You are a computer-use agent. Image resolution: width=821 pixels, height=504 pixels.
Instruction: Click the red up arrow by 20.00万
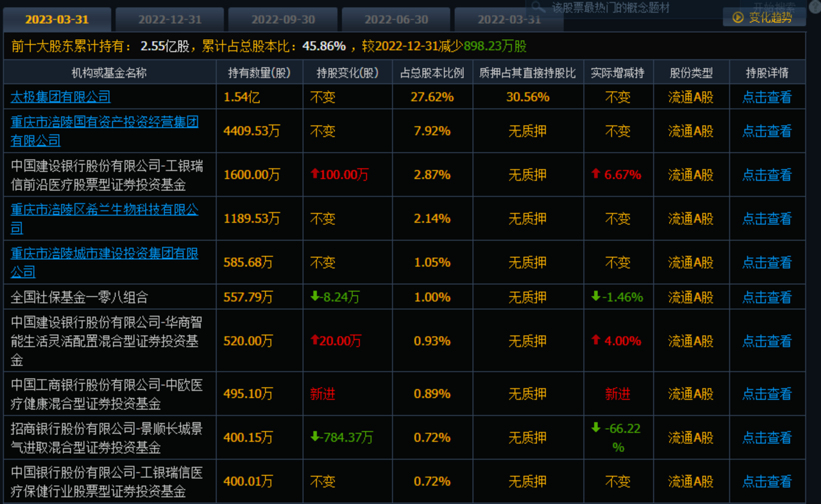[x=315, y=341]
